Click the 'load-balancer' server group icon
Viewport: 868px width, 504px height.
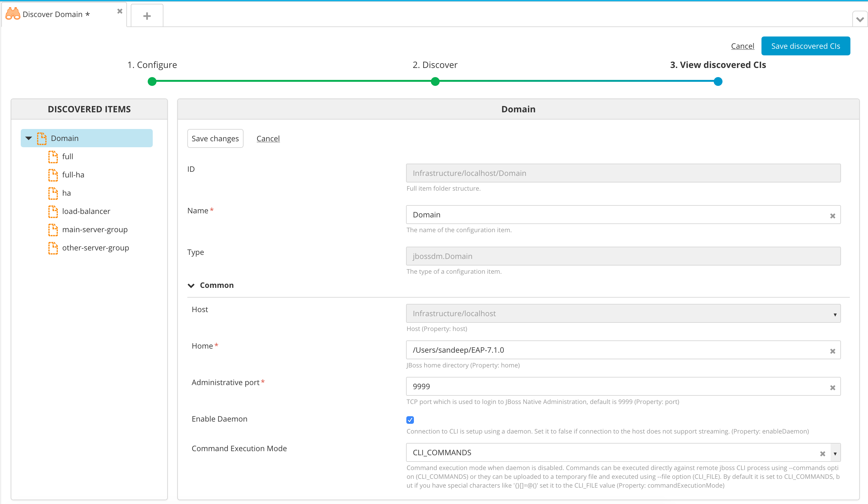point(53,210)
